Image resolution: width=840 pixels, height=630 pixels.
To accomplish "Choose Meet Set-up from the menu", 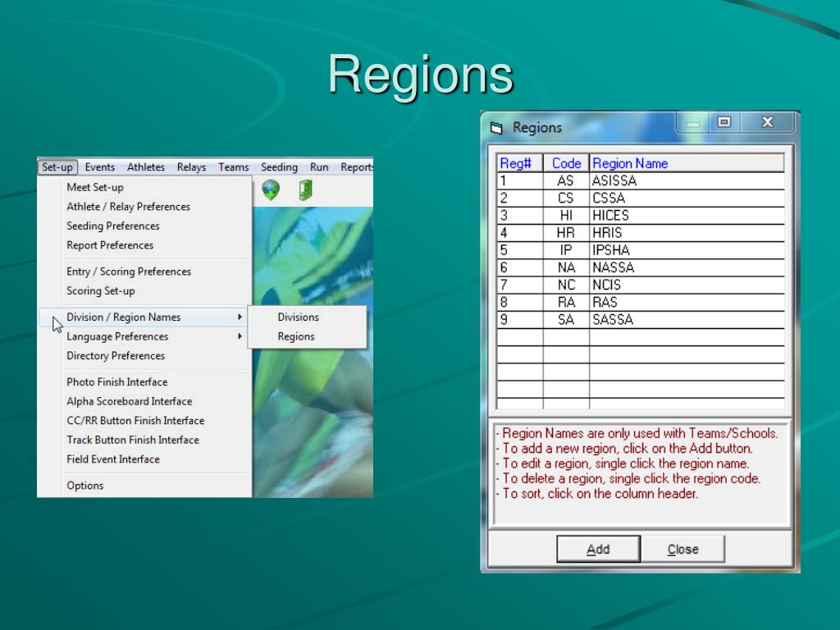I will tap(95, 188).
